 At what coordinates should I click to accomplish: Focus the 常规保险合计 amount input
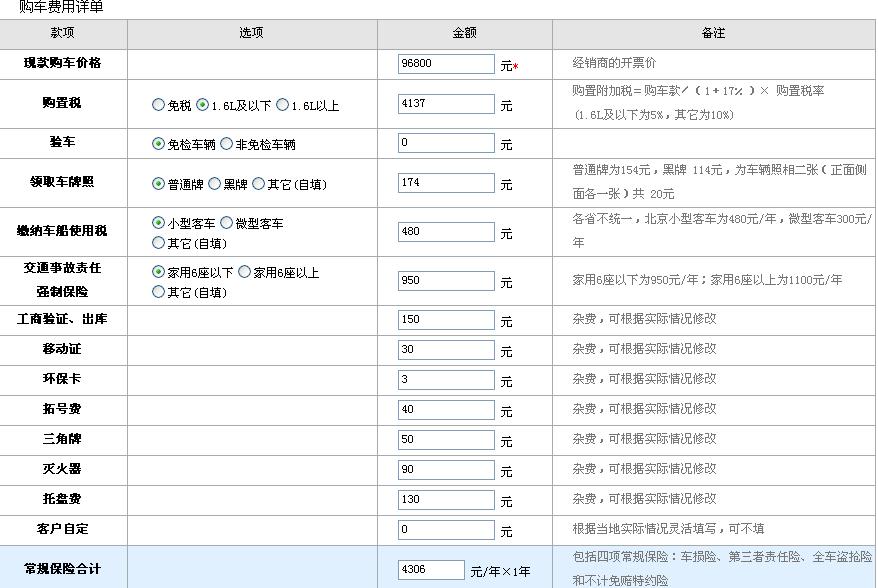click(431, 570)
